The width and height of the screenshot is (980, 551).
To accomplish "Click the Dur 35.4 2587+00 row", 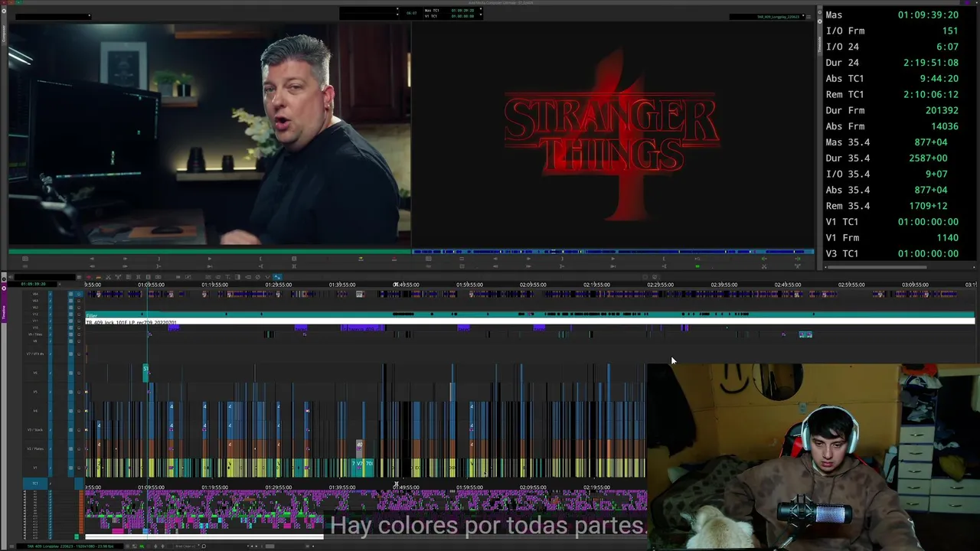I will [x=892, y=158].
